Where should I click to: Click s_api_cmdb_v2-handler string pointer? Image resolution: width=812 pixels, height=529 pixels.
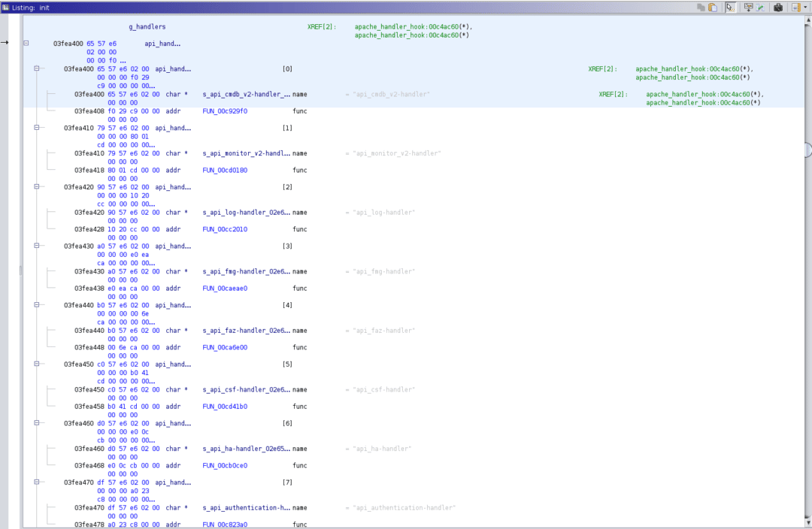click(246, 94)
